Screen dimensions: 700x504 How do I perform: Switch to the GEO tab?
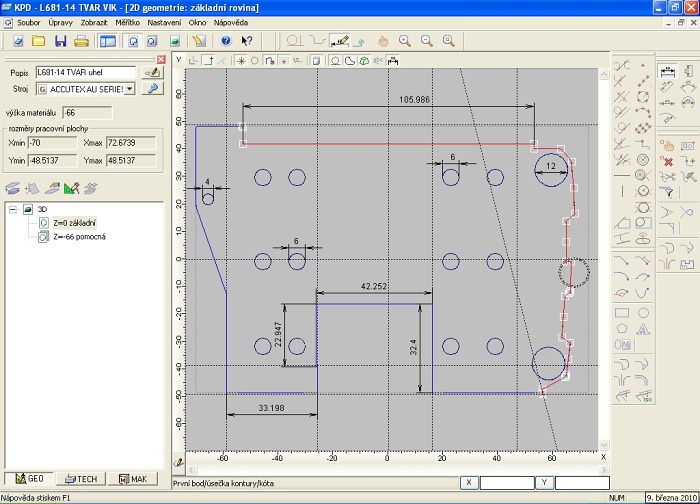coord(29,479)
